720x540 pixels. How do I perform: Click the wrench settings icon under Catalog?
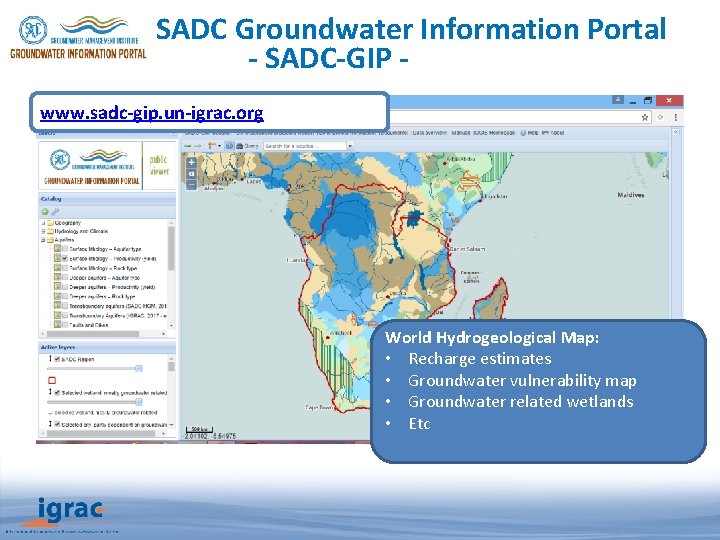click(x=55, y=212)
